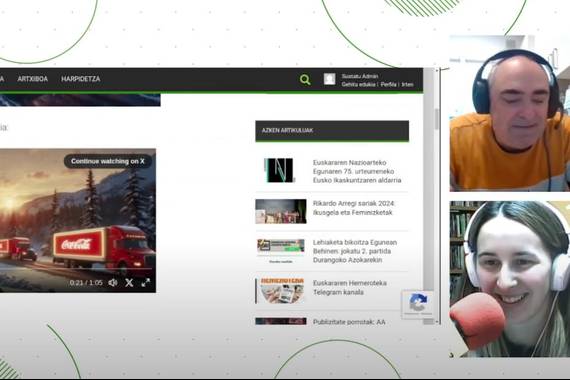Click Continue watching on X button
Image resolution: width=570 pixels, height=380 pixels.
108,161
